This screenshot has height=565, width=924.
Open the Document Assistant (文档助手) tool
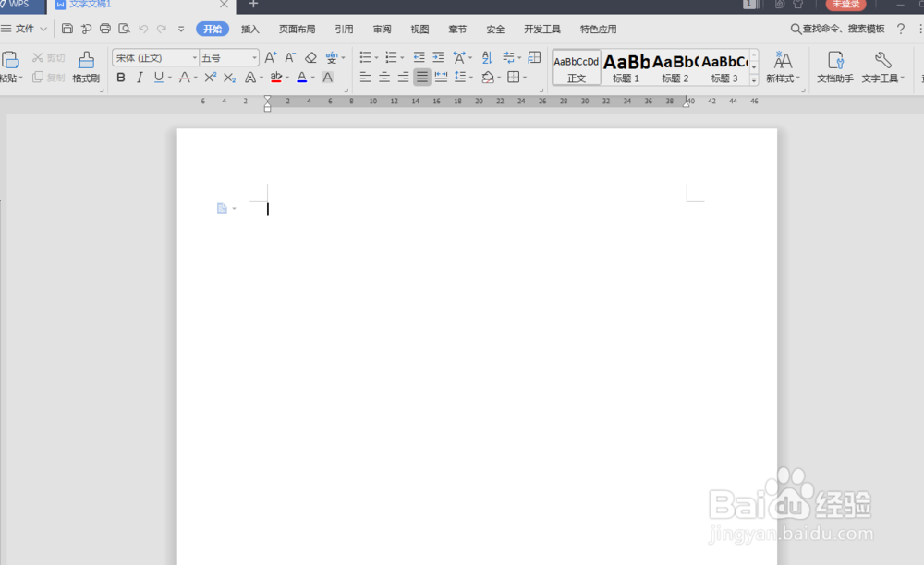pos(835,66)
